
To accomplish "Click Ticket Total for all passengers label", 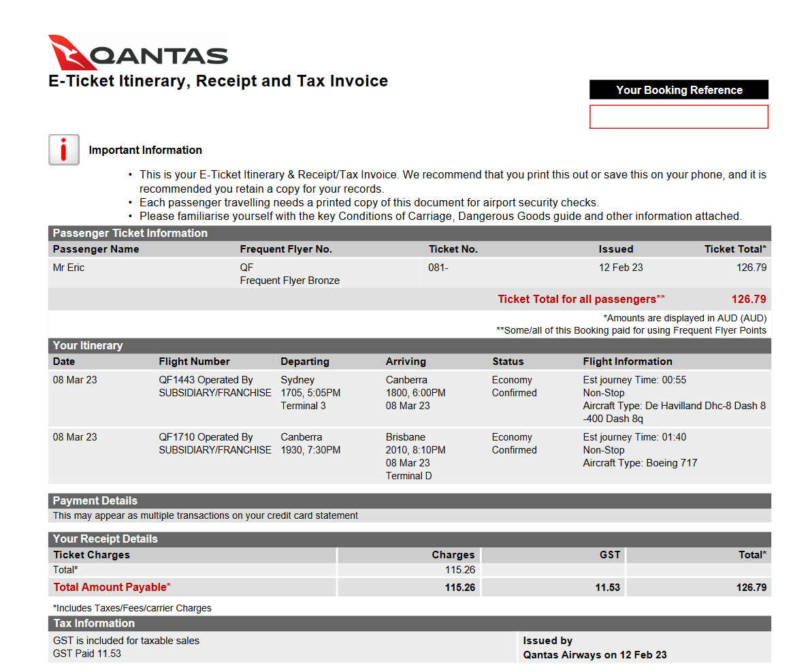I will pyautogui.click(x=581, y=299).
